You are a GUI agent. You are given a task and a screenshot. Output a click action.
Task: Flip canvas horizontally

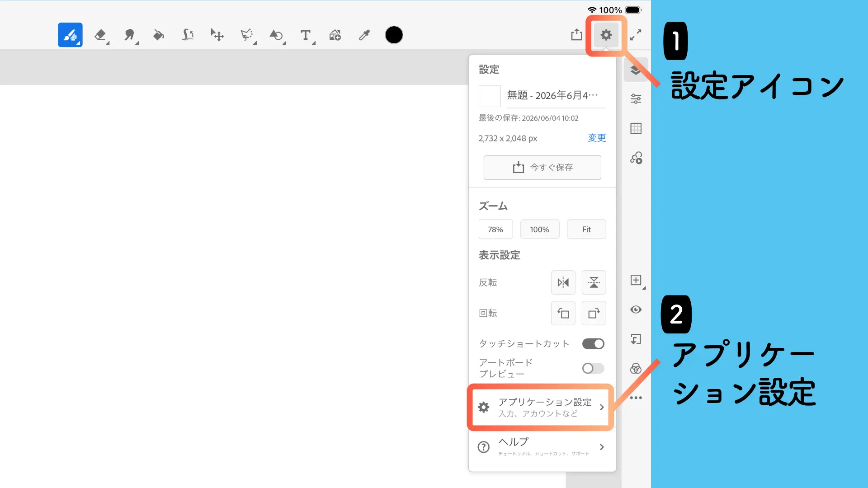click(x=563, y=282)
